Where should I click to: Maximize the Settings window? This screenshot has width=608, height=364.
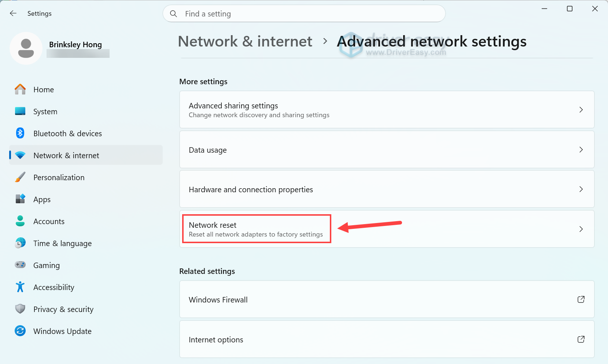tap(570, 9)
